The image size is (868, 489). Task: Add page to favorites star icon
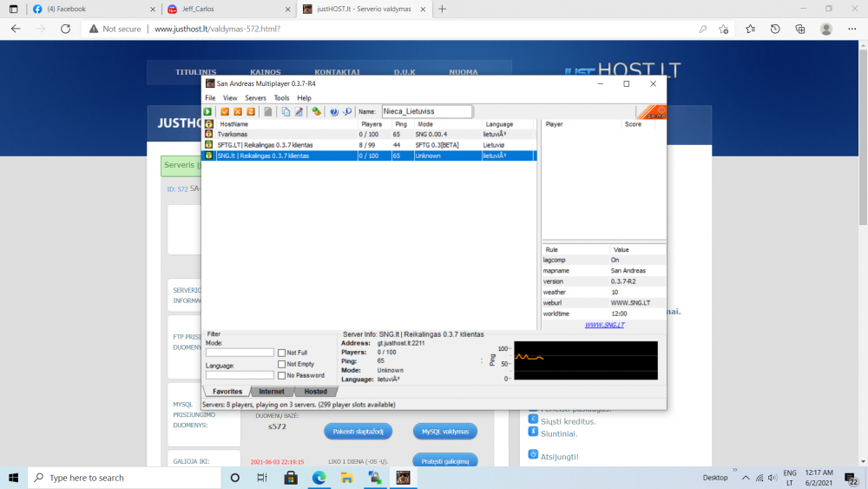click(724, 29)
